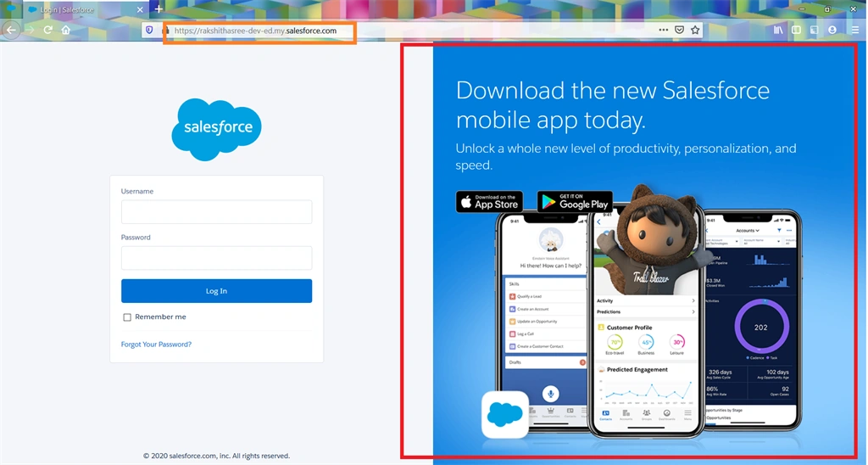
Task: Click 'Download the new Salesforce mobile app' heading
Action: pyautogui.click(x=613, y=104)
